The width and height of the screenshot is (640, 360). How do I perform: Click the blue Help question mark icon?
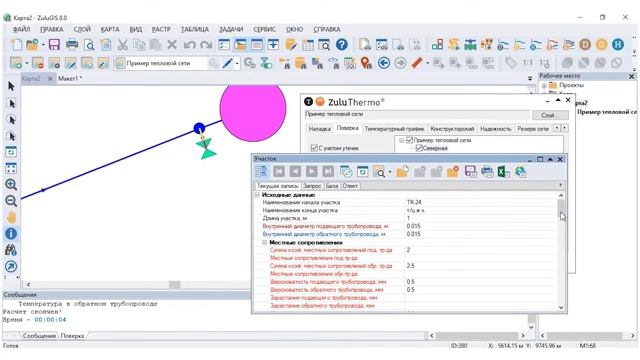(x=342, y=44)
